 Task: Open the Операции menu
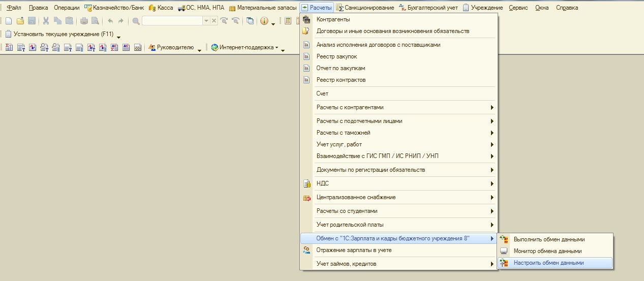coord(67,8)
